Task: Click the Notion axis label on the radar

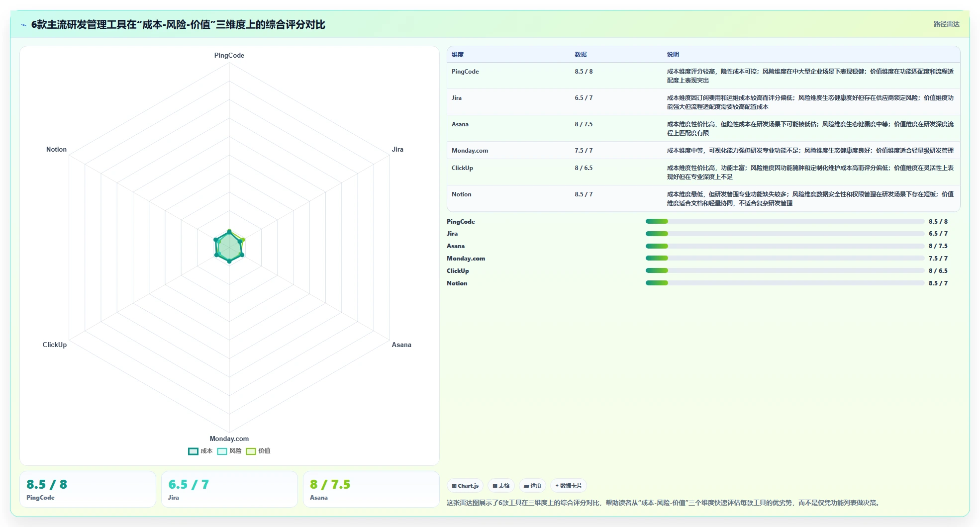Action: [x=56, y=149]
